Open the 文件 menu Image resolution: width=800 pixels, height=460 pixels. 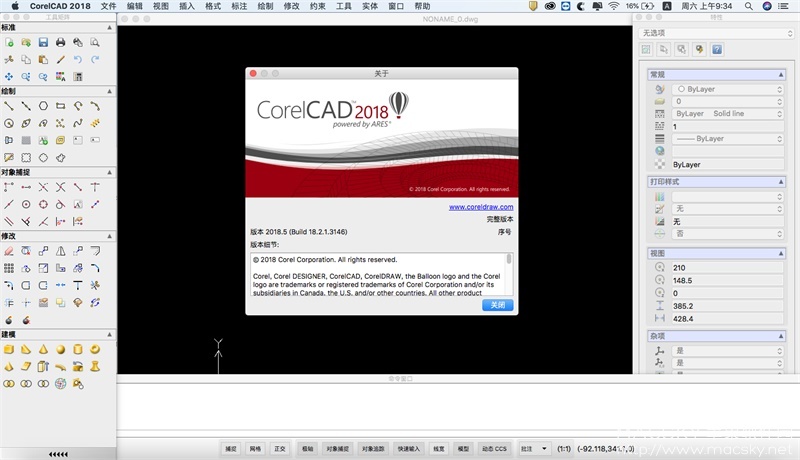point(108,6)
